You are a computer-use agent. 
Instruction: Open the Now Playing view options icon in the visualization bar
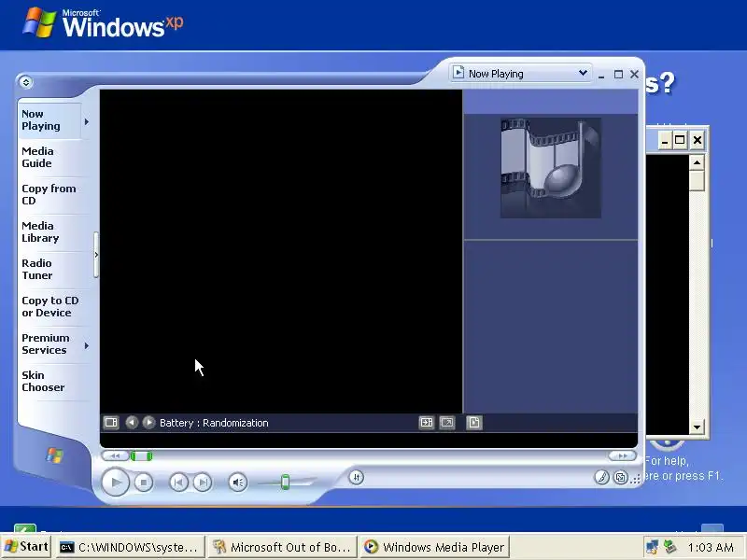(x=111, y=423)
